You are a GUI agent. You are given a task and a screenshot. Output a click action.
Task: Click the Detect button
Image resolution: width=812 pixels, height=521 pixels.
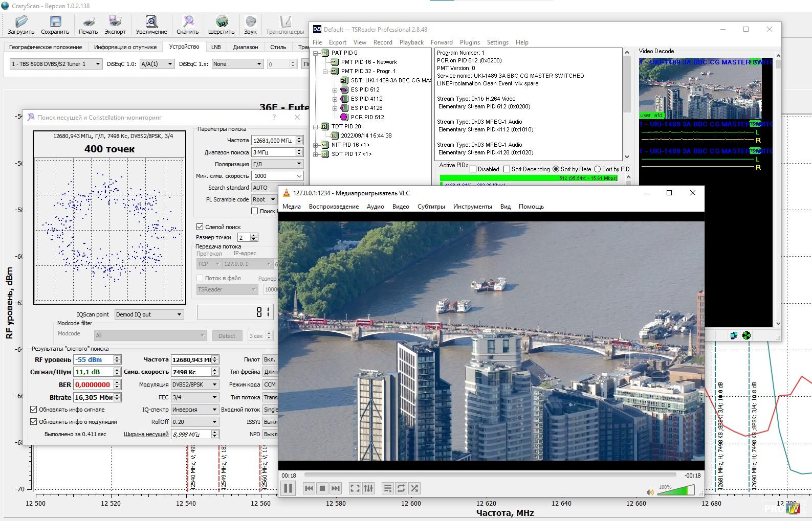pyautogui.click(x=227, y=336)
